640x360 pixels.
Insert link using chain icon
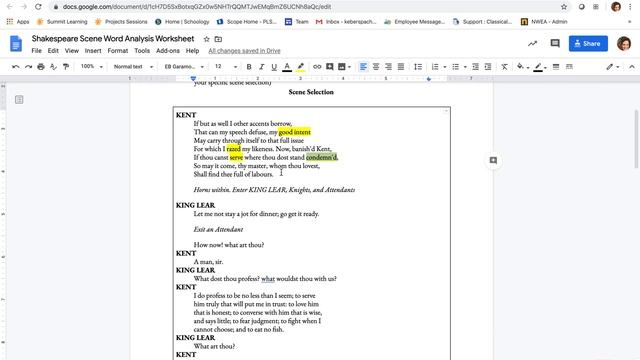coord(317,67)
